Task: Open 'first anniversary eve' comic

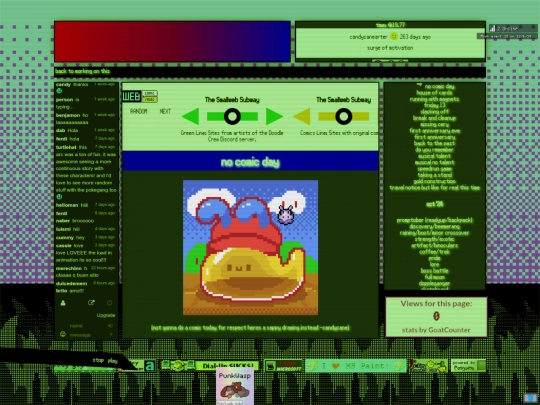Action: [434, 131]
